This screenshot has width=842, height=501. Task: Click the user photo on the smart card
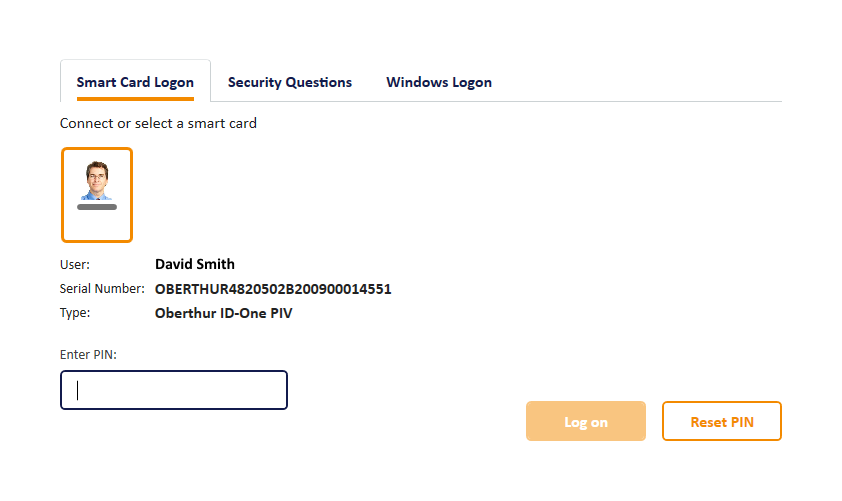point(97,180)
